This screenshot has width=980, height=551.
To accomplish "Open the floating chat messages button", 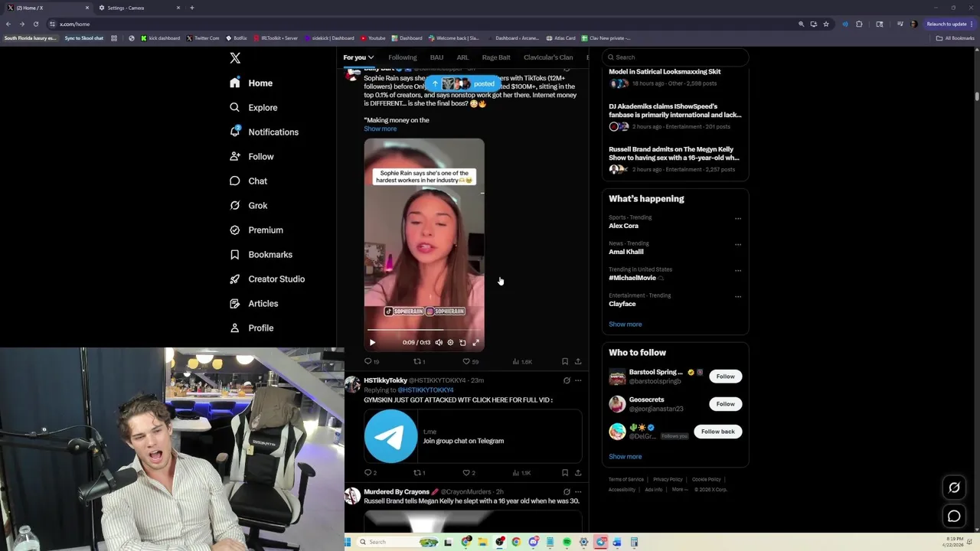I will 954,517.
